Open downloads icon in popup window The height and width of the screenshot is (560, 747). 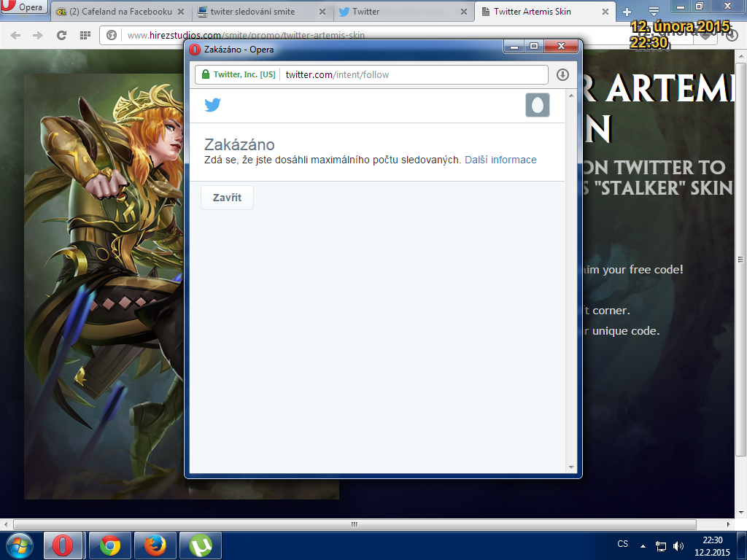(562, 75)
